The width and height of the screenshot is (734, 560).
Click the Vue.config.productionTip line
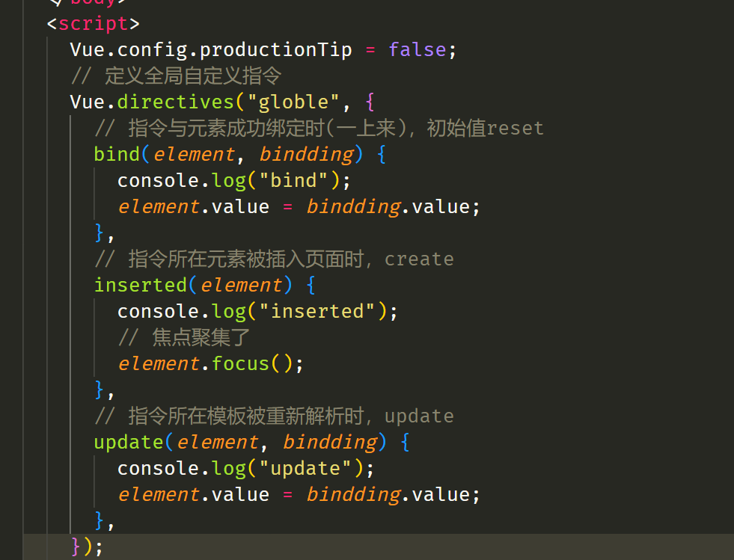[x=263, y=49]
